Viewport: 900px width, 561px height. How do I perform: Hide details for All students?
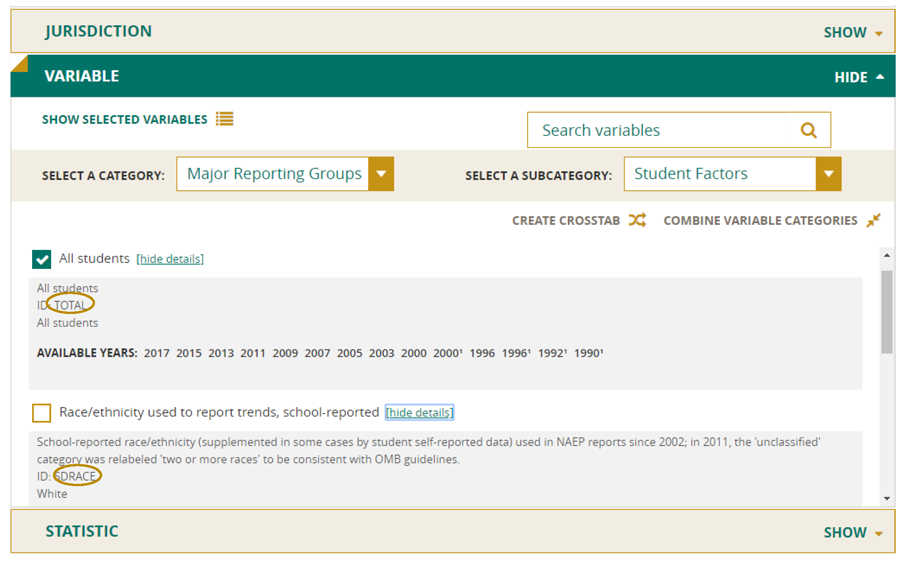tap(170, 259)
